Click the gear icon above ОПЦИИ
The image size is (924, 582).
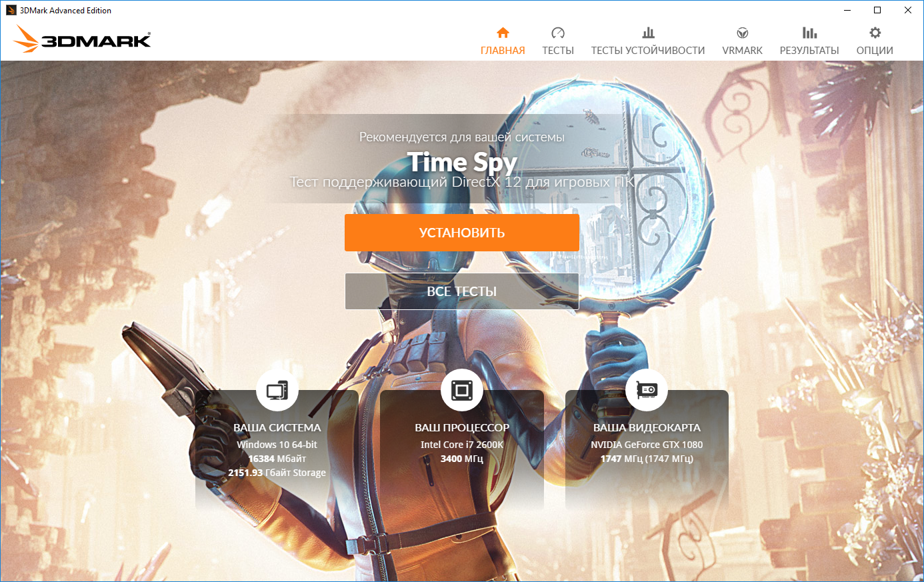pos(875,33)
